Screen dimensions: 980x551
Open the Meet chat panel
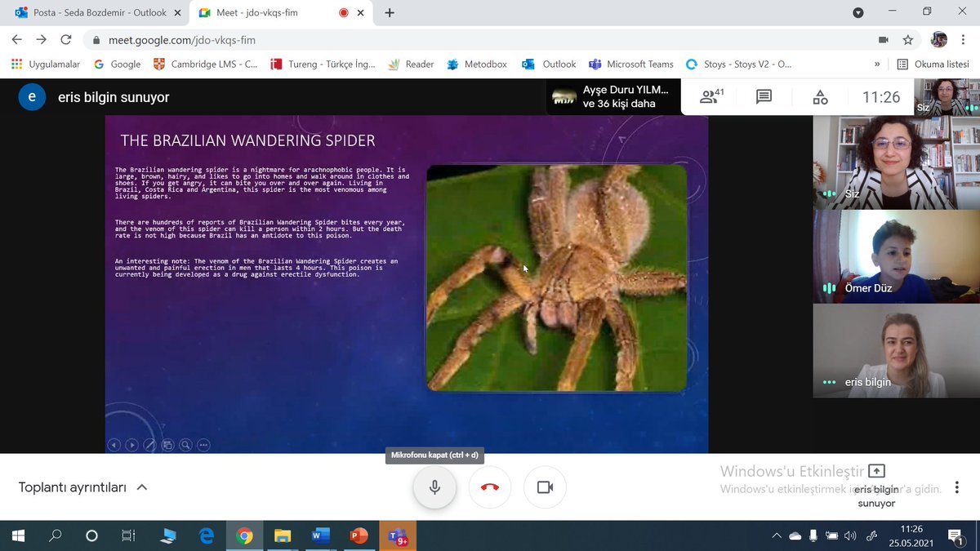[x=763, y=96]
